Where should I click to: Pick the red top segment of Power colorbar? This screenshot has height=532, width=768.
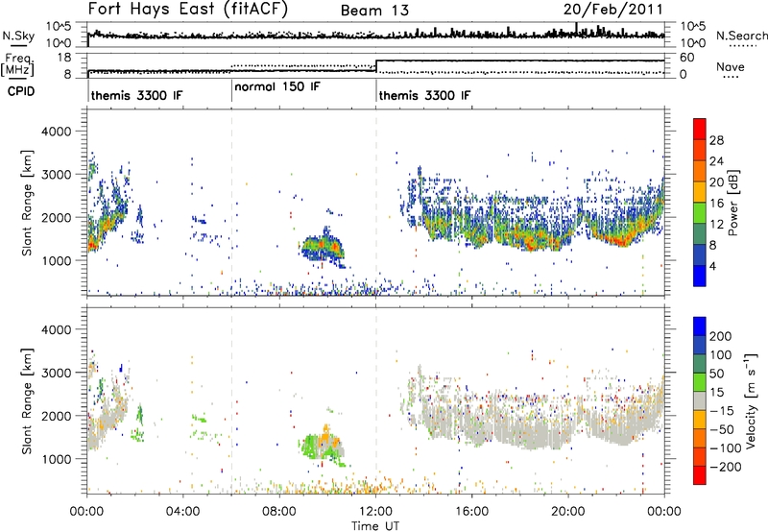tap(700, 129)
